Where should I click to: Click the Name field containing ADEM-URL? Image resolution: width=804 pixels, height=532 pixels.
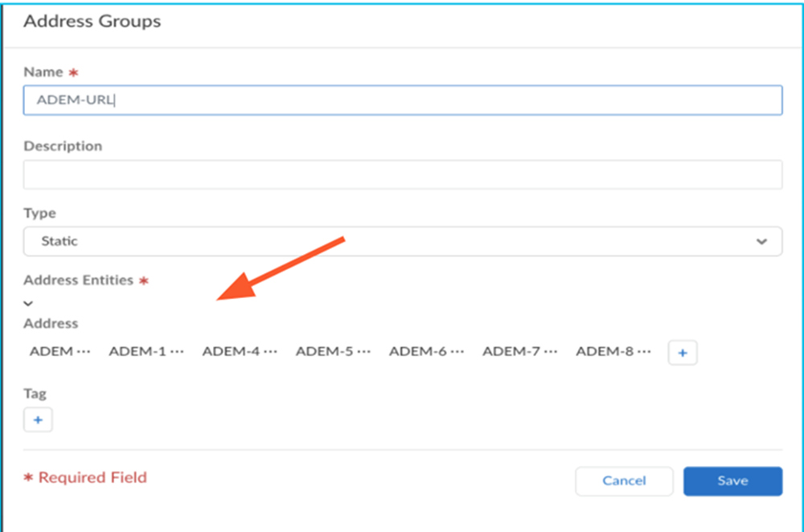click(402, 100)
